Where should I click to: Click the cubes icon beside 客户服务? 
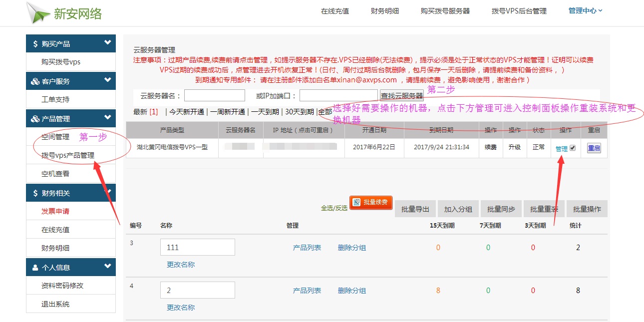click(x=35, y=81)
